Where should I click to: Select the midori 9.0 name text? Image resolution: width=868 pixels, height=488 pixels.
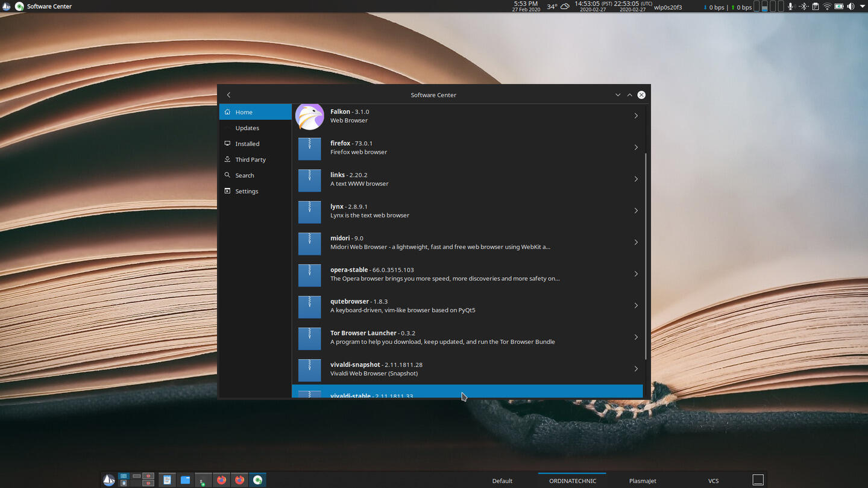tap(347, 238)
